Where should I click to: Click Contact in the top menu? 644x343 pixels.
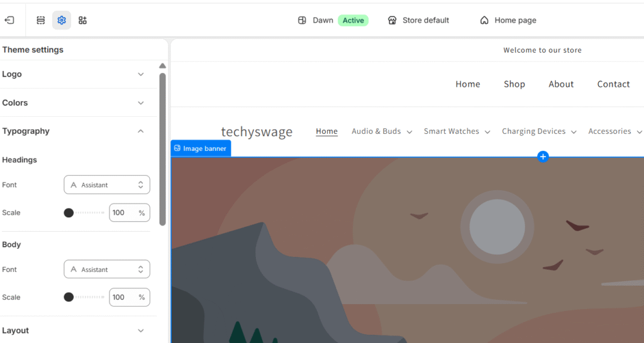(613, 84)
